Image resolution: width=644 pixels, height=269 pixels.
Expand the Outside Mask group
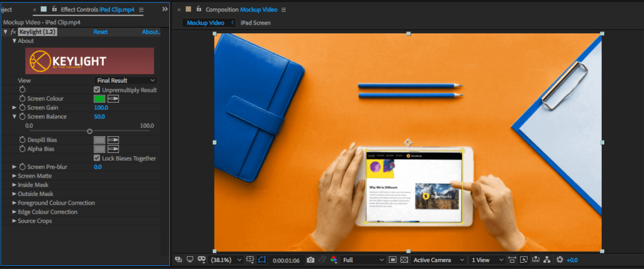pyautogui.click(x=14, y=194)
